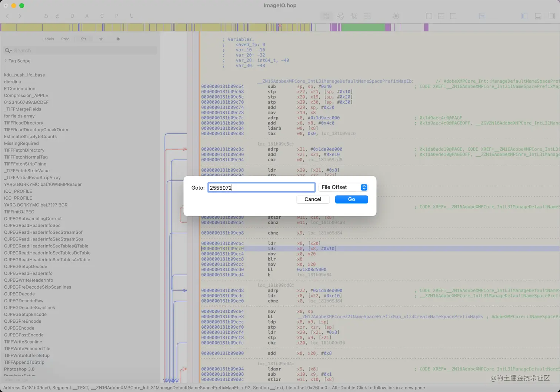560x392 pixels.
Task: Click the Go button
Action: click(x=351, y=199)
